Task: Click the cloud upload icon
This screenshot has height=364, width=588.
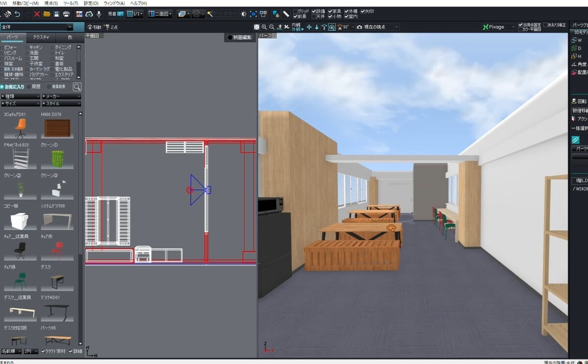Action: pos(89,14)
